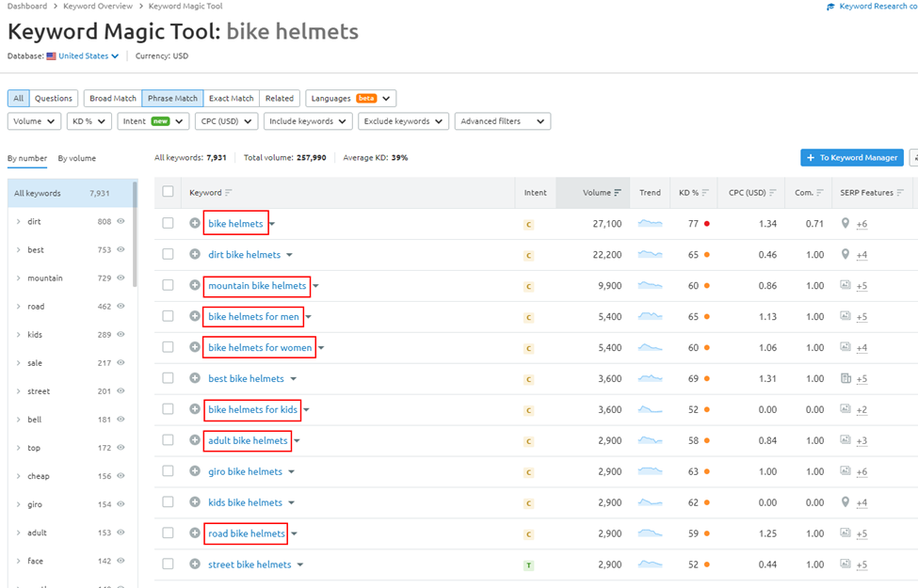Toggle eye icon for 'mountain' group
This screenshot has width=918, height=588.
121,278
